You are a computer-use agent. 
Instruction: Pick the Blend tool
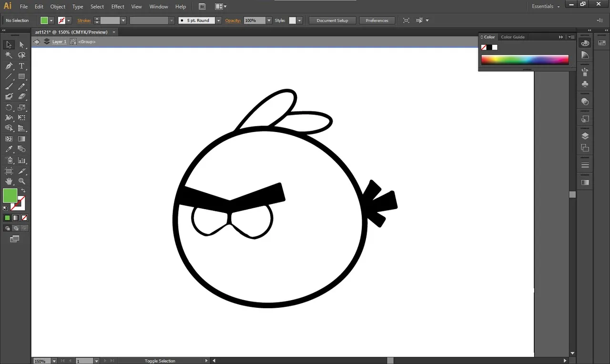tap(21, 149)
